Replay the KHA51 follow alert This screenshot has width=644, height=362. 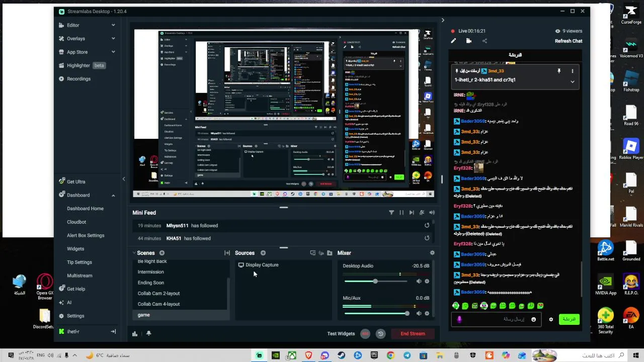pyautogui.click(x=427, y=238)
